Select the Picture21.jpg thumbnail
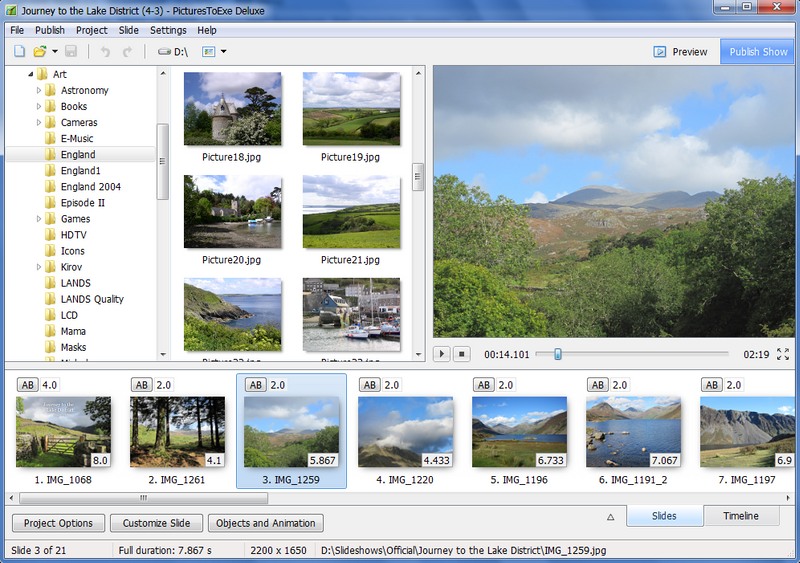800x563 pixels. [x=351, y=211]
